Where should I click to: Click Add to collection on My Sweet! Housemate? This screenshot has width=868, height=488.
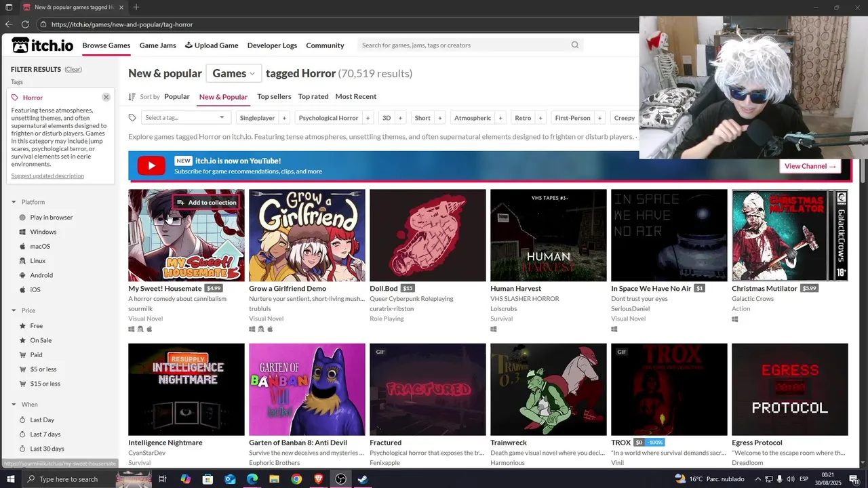click(206, 203)
